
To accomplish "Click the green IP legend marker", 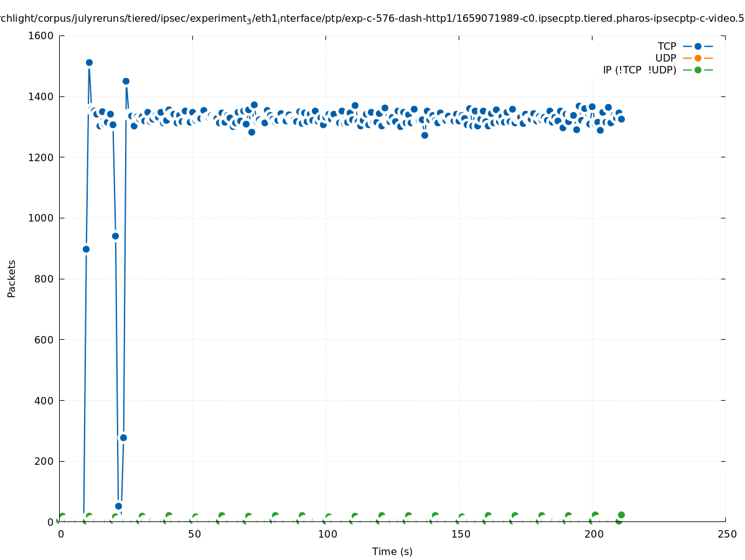I will click(698, 70).
